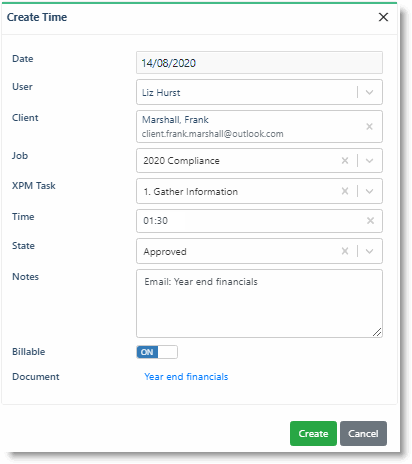Clear the 01:30 time value

(x=370, y=221)
